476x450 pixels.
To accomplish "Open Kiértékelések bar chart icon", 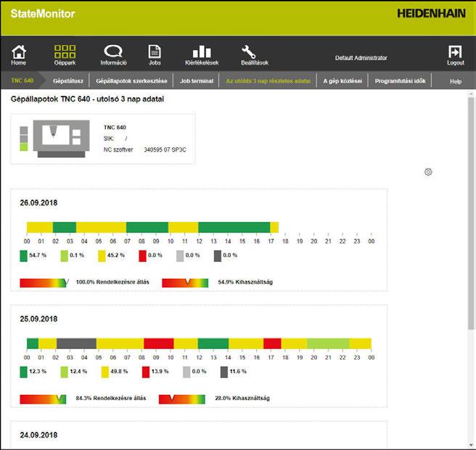I will pyautogui.click(x=202, y=52).
